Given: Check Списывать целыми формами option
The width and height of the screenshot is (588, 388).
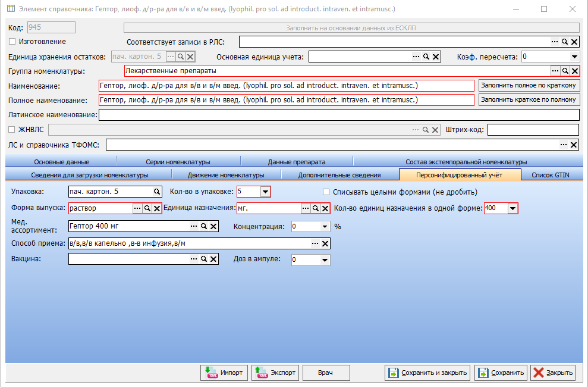Looking at the screenshot, I should [x=326, y=192].
